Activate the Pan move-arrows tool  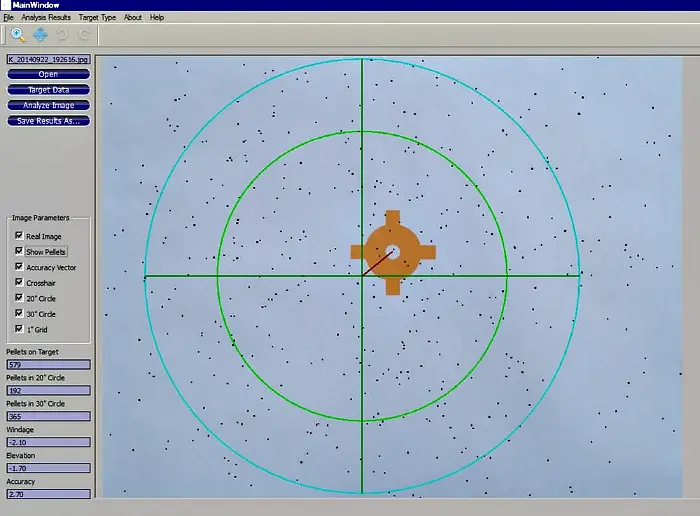click(40, 35)
